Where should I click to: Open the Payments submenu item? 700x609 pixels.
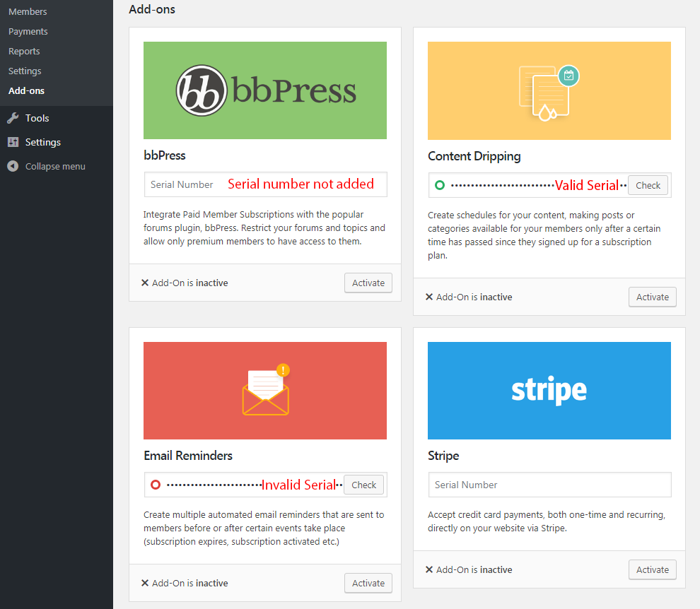pos(28,31)
